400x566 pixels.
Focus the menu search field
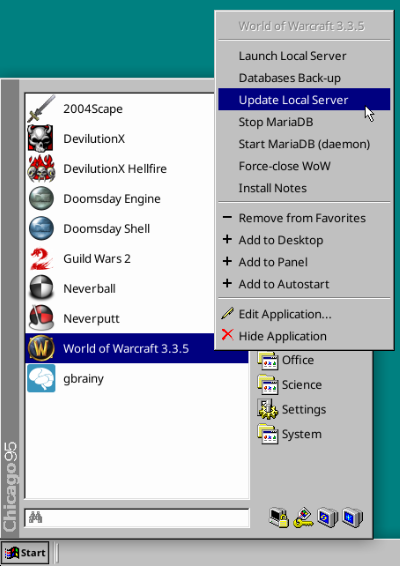point(137,518)
